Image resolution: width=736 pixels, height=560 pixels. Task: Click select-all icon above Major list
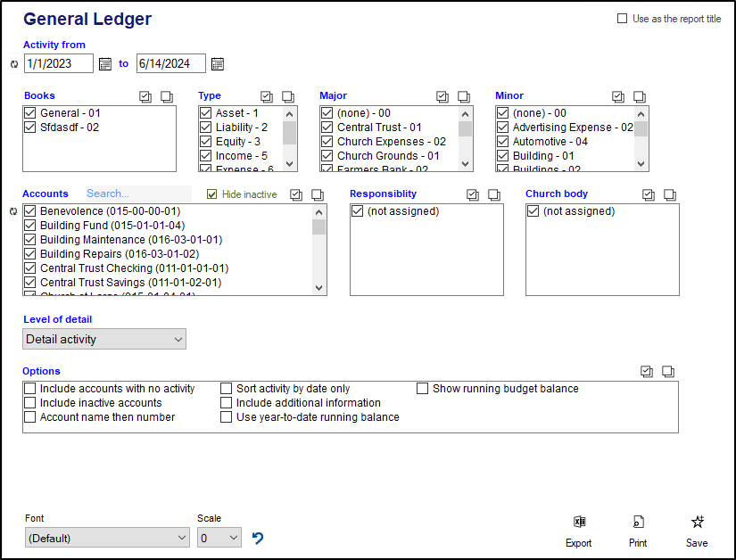[x=442, y=96]
